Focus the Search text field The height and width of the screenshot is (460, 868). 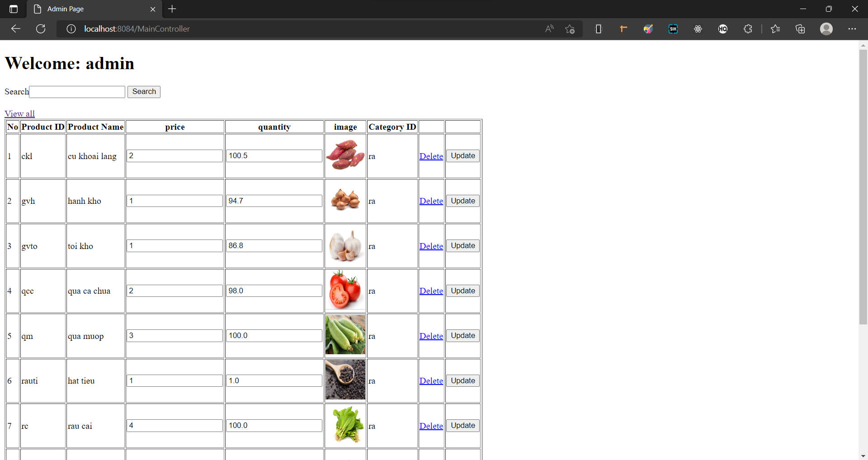tap(77, 92)
